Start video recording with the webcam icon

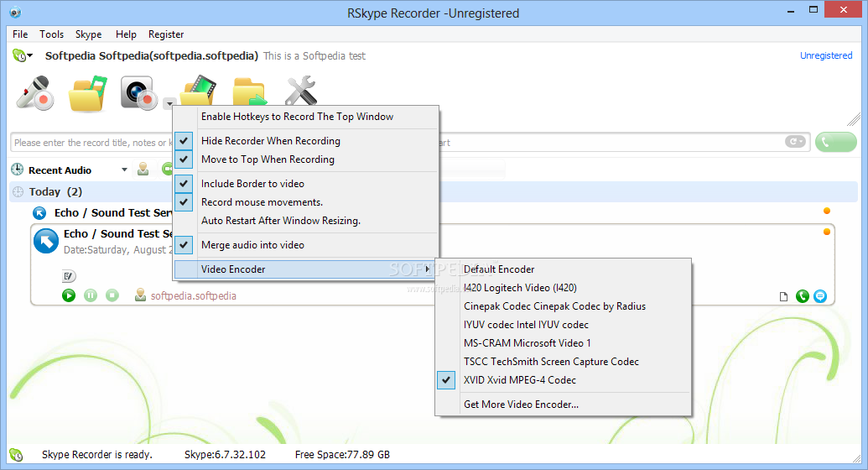(139, 93)
